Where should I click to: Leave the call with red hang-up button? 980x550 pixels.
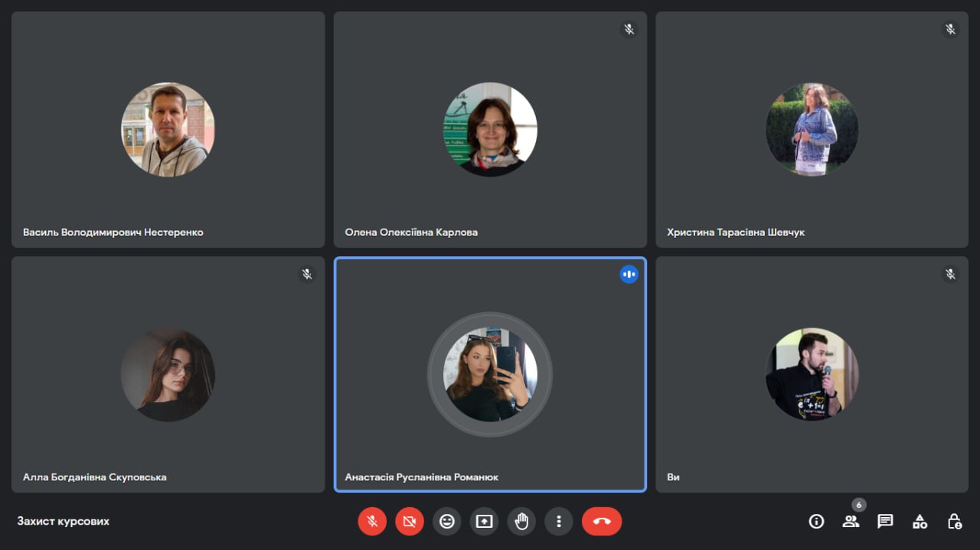pos(602,522)
